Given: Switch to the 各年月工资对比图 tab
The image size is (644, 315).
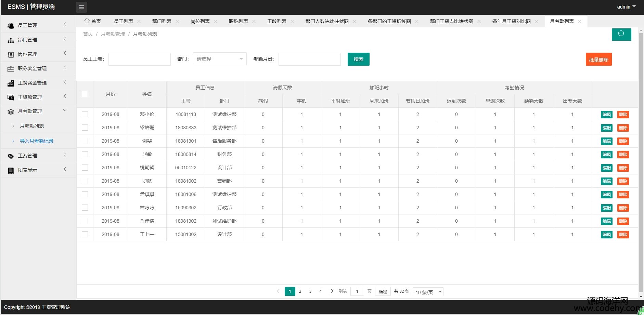Looking at the screenshot, I should pos(511,21).
